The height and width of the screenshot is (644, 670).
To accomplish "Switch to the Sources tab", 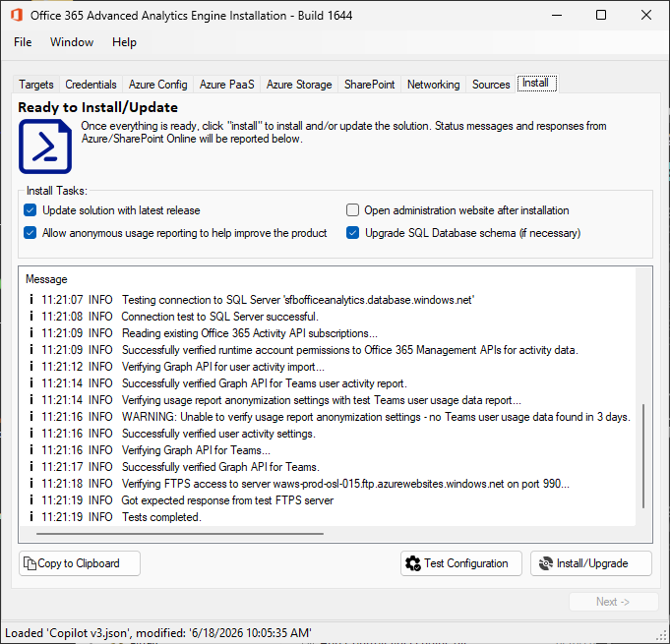I will [491, 85].
